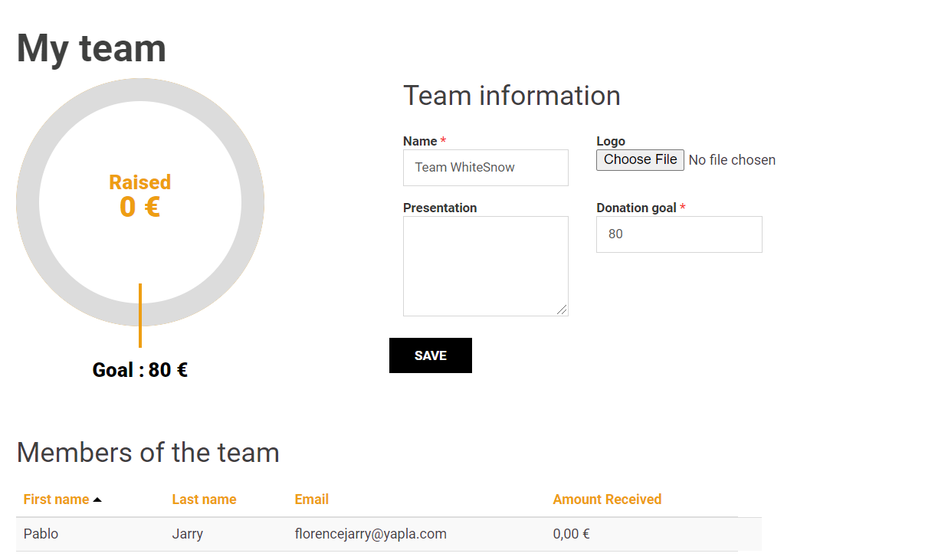This screenshot has width=925, height=560.
Task: Click the Goal : 80 € label
Action: pos(139,370)
